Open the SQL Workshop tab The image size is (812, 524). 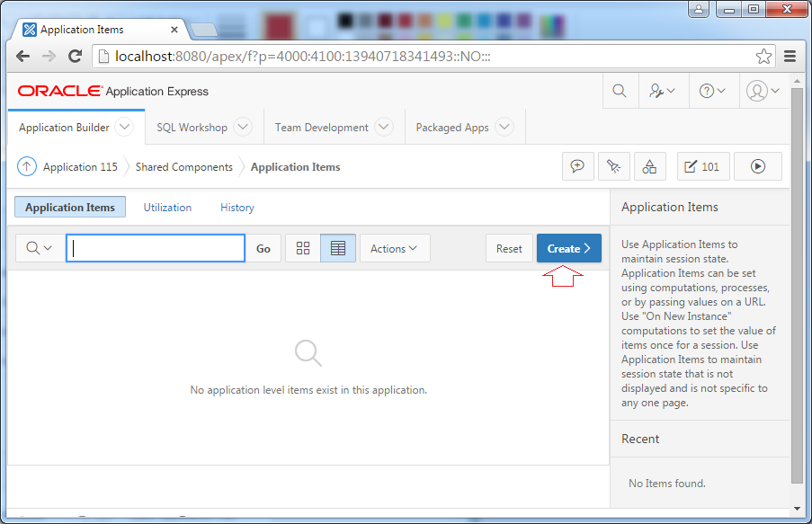tap(192, 128)
